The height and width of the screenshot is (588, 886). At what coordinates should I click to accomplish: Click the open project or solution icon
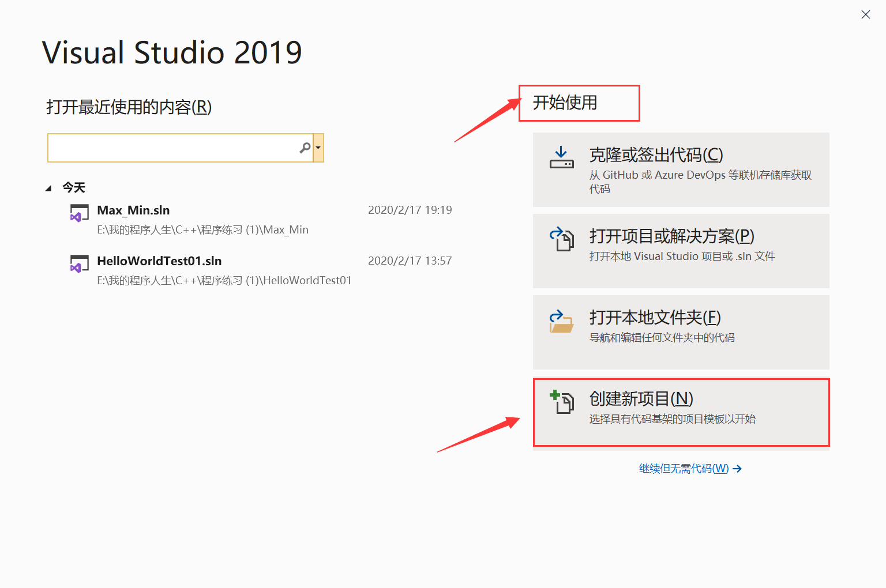pyautogui.click(x=561, y=239)
